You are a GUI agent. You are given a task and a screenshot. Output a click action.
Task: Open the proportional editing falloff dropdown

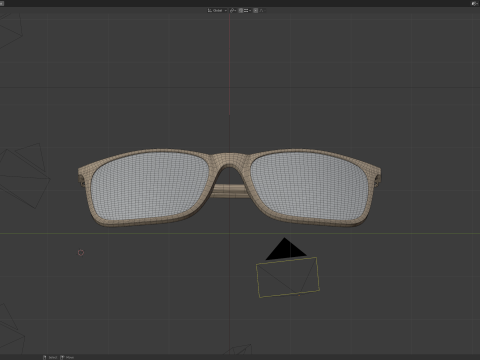(x=262, y=11)
